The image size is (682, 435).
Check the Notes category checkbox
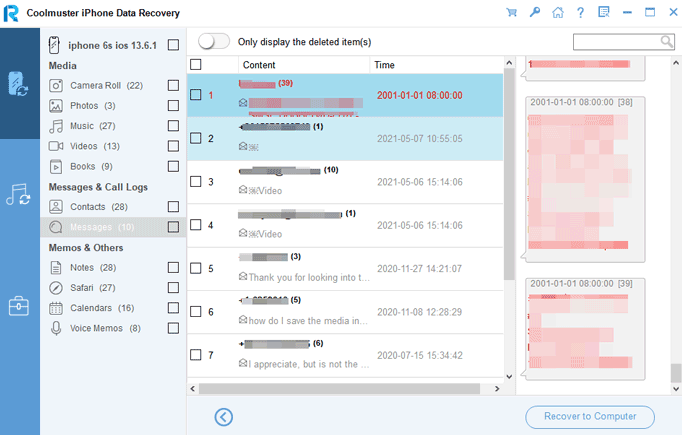pos(173,267)
